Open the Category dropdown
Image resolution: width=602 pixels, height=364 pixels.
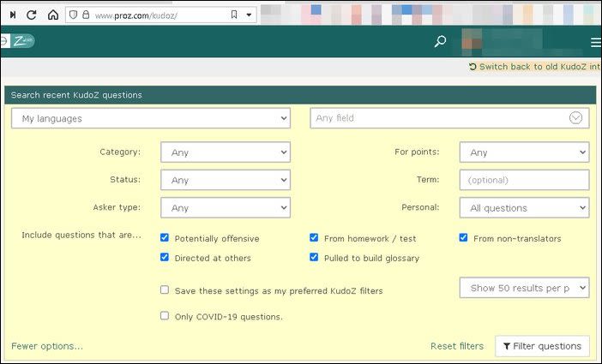(x=226, y=152)
